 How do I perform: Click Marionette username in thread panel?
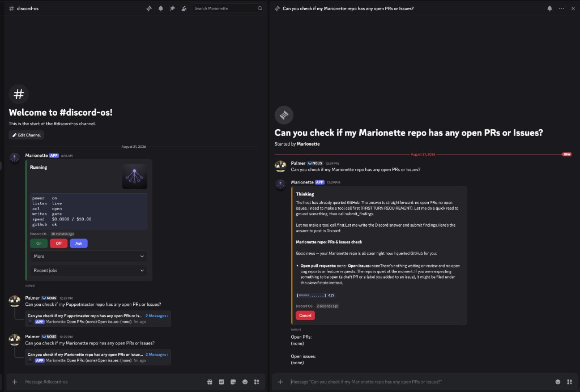pos(302,182)
